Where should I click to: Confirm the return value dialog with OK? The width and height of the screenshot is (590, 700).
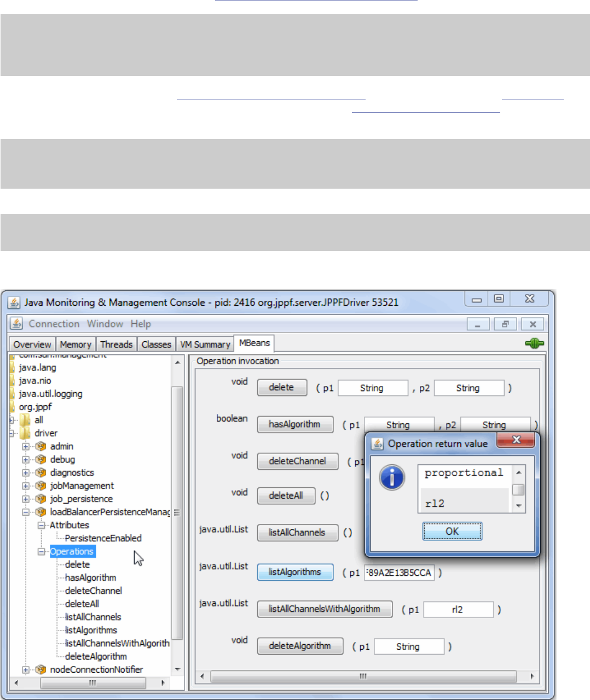[x=452, y=531]
